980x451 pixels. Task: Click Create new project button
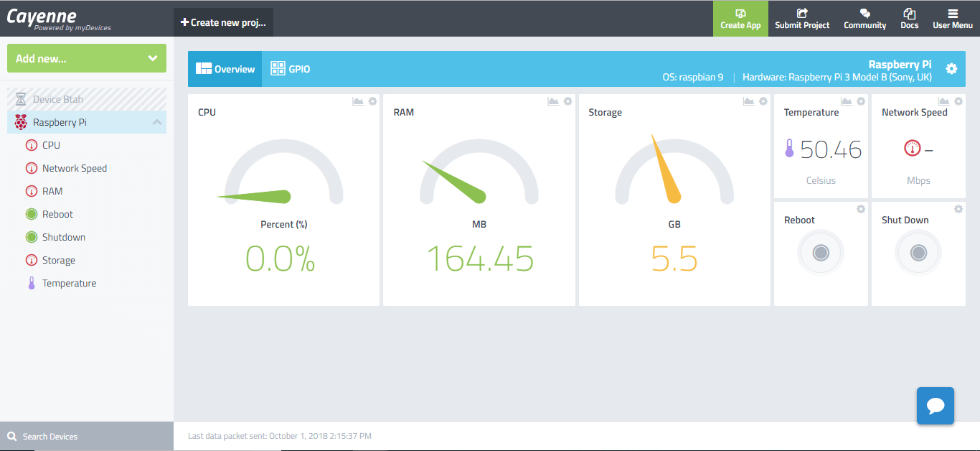tap(223, 22)
